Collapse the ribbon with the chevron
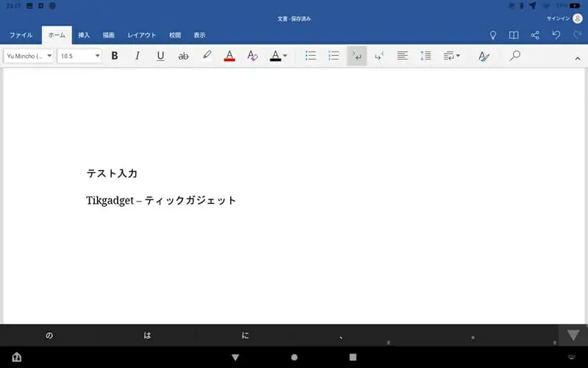588x368 pixels. coord(578,57)
